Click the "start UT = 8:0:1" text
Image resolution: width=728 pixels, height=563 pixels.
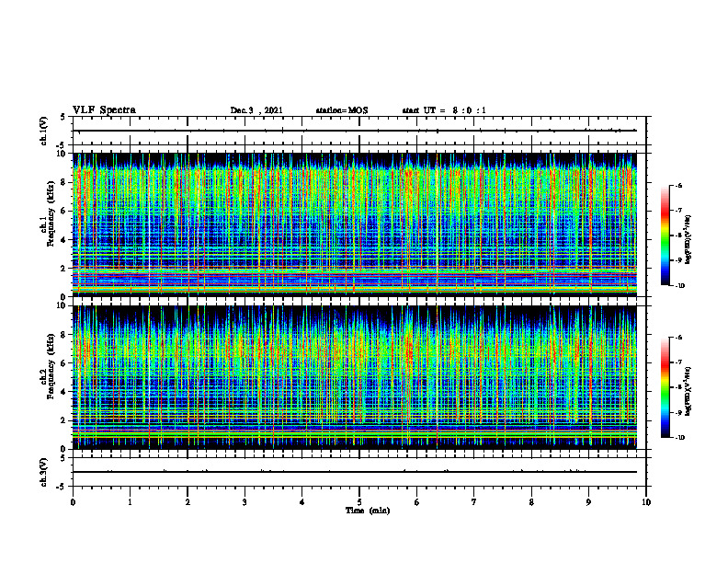point(444,110)
